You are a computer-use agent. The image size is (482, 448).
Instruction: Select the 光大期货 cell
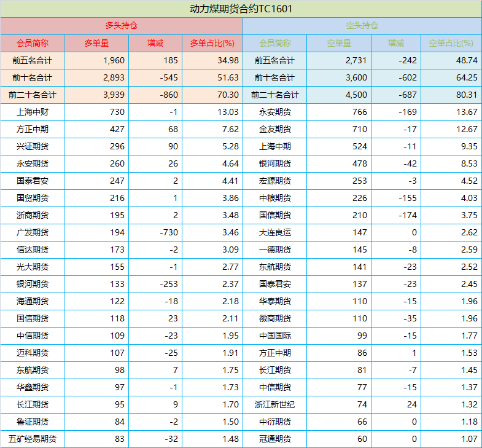pyautogui.click(x=33, y=267)
